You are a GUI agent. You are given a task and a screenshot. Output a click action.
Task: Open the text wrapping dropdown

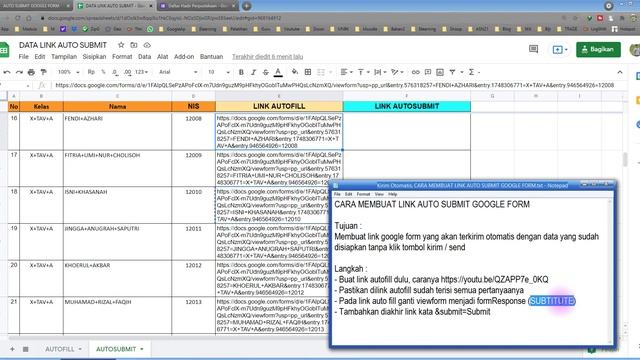click(380, 72)
